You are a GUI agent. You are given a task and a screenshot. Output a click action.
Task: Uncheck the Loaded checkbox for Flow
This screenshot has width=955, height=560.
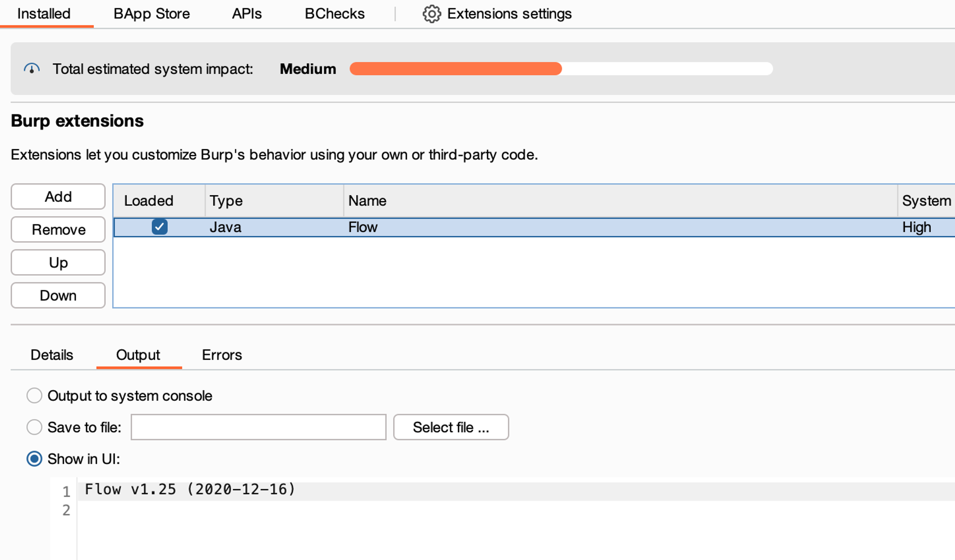click(x=160, y=227)
